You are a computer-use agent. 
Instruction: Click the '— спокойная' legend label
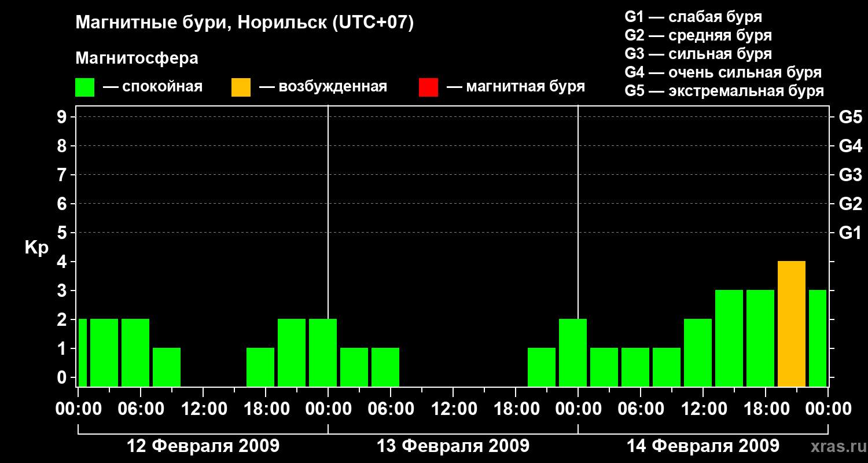coord(153,87)
